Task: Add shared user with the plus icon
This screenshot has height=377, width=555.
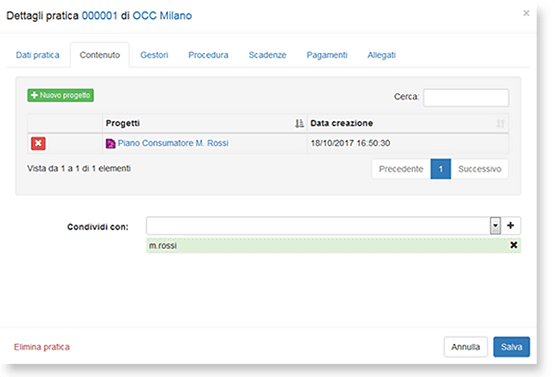Action: tap(510, 225)
